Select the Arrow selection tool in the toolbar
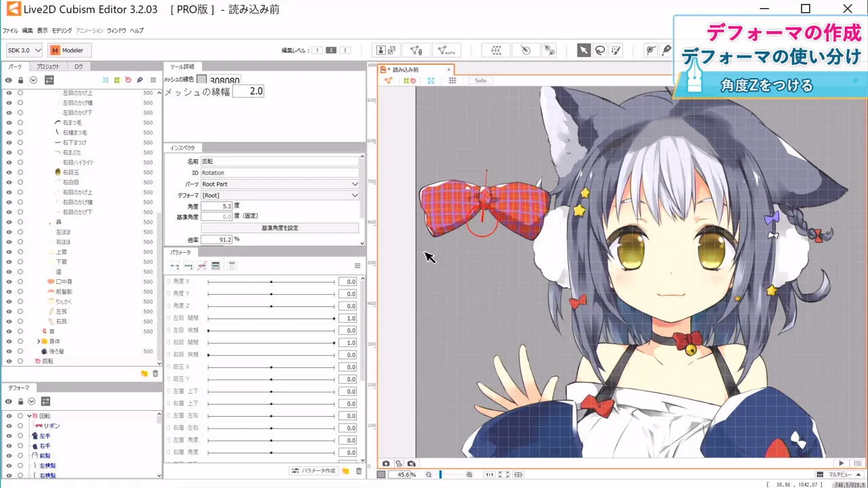Screen dimensions: 868x488 coord(585,49)
